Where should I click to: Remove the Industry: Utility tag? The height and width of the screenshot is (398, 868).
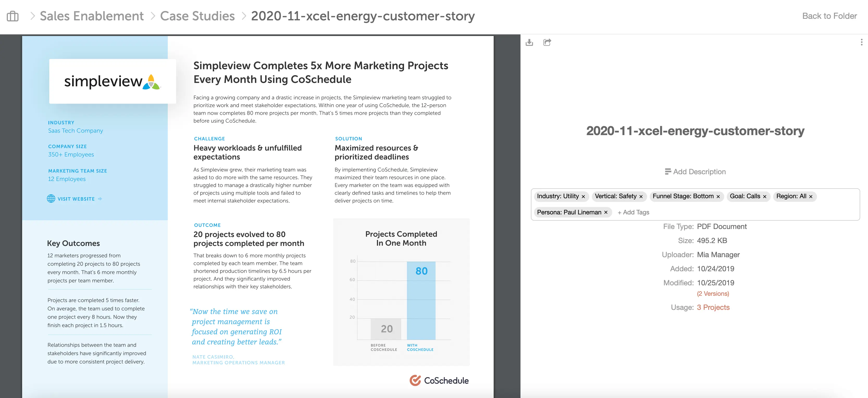[x=583, y=197]
